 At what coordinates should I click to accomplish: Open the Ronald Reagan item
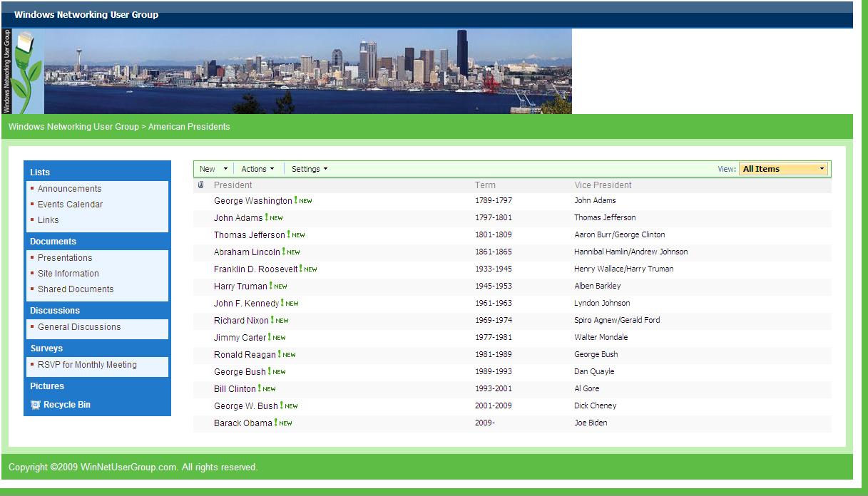click(x=245, y=355)
